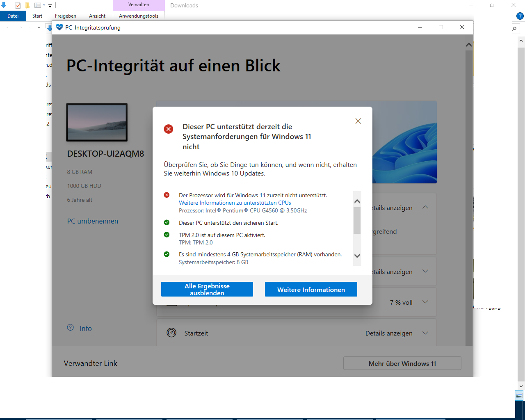This screenshot has height=420, width=525.
Task: Open the customize quick access toolbar dropdown
Action: [50, 6]
